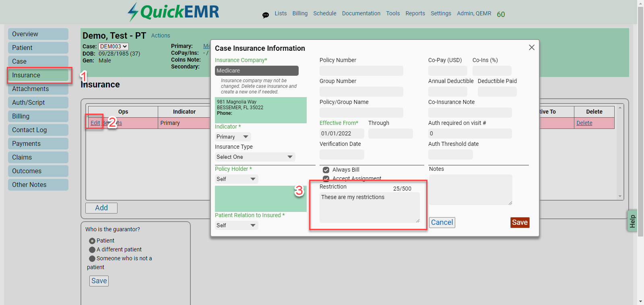Screen dimensions: 644x305
Task: Select the Patient guarantor radio button
Action: pos(92,241)
